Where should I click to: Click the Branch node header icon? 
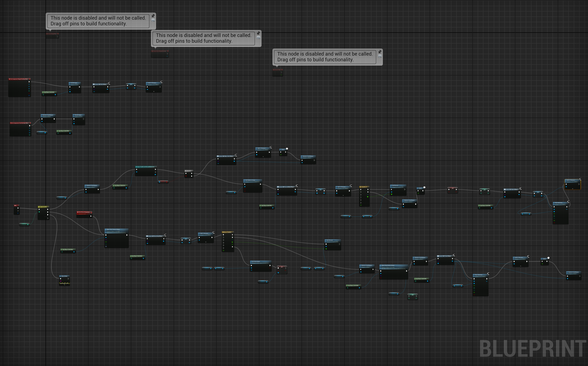(x=186, y=171)
